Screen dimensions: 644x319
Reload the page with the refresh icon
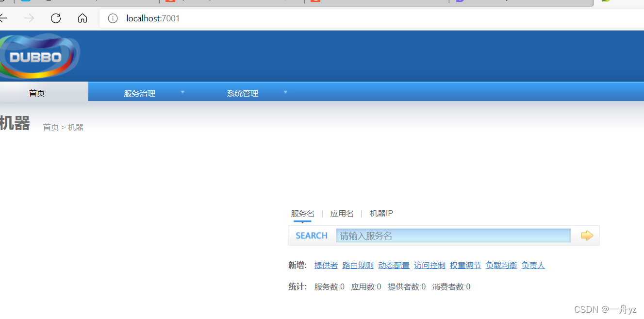pos(55,18)
